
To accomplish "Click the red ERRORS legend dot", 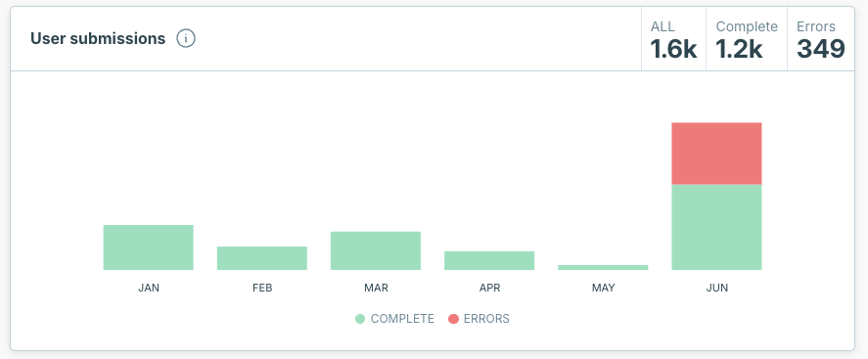I will pyautogui.click(x=453, y=319).
